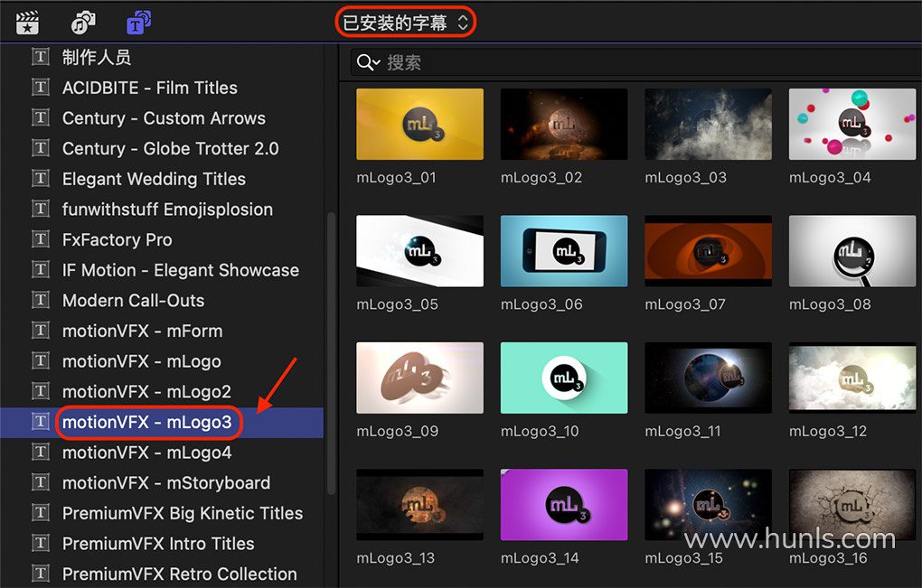Select the mLogo3_09 brown 3D thumbnail
922x588 pixels.
[419, 378]
